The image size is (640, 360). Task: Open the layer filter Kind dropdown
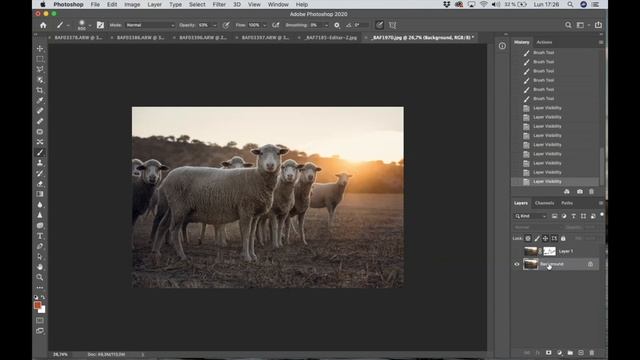click(530, 216)
